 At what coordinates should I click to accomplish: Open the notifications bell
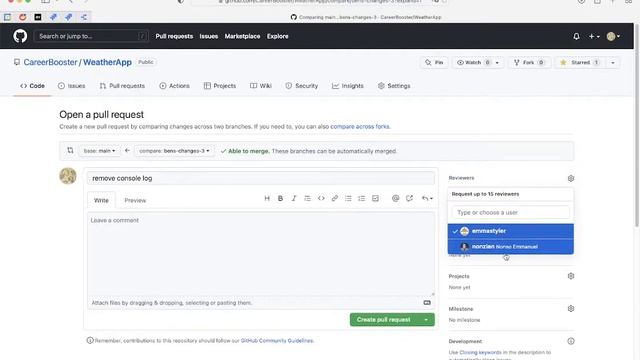click(x=576, y=36)
